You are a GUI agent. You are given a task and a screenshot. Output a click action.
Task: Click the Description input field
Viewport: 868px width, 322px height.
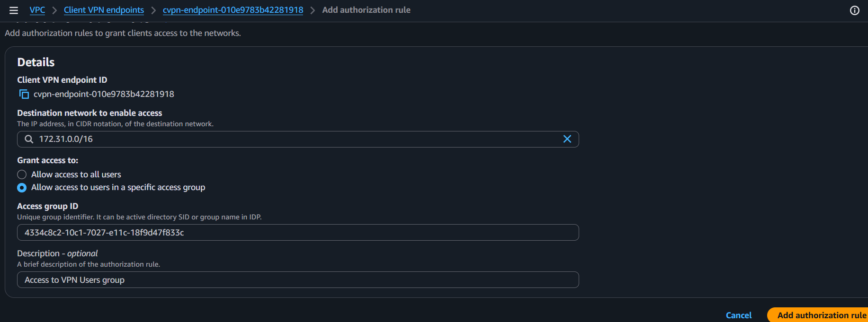pyautogui.click(x=297, y=279)
